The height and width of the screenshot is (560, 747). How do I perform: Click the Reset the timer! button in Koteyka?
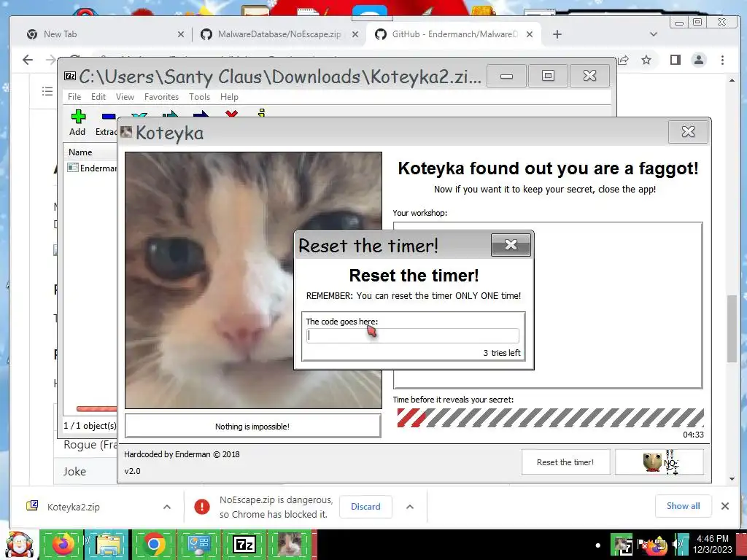[565, 462]
